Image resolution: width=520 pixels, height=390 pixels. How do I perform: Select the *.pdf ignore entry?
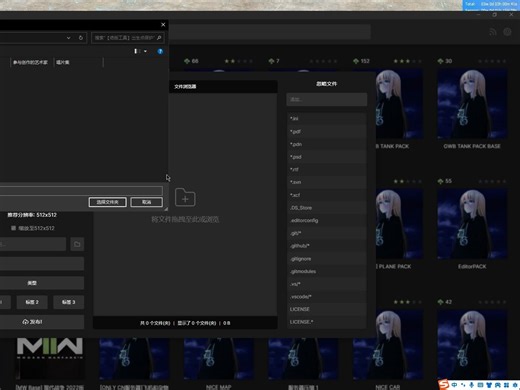327,131
